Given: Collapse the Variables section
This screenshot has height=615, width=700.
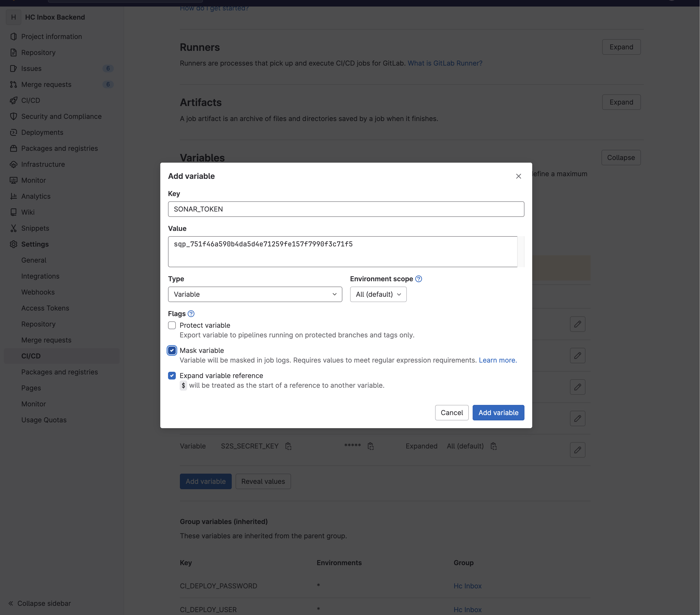Looking at the screenshot, I should pyautogui.click(x=621, y=157).
